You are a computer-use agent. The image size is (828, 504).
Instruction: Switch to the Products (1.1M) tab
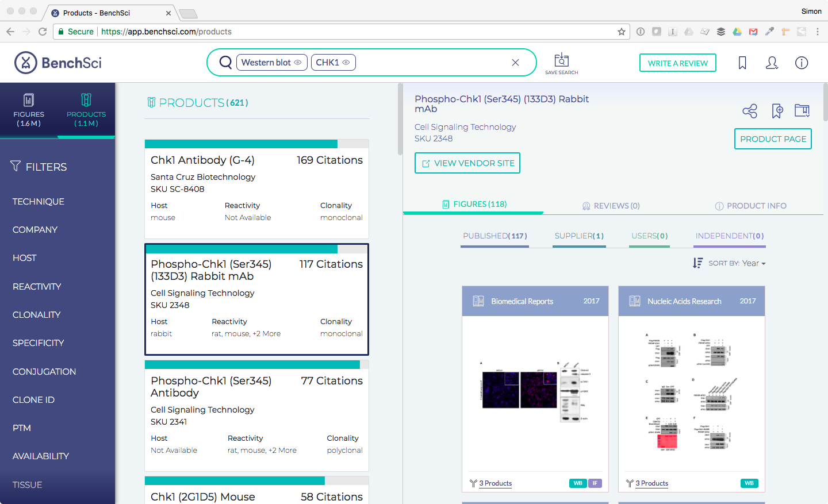coord(86,110)
